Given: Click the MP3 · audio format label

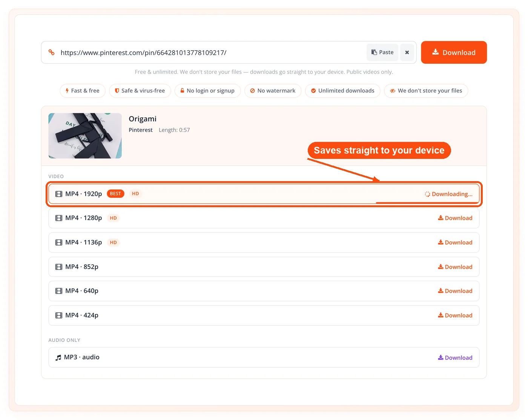Looking at the screenshot, I should [x=82, y=357].
